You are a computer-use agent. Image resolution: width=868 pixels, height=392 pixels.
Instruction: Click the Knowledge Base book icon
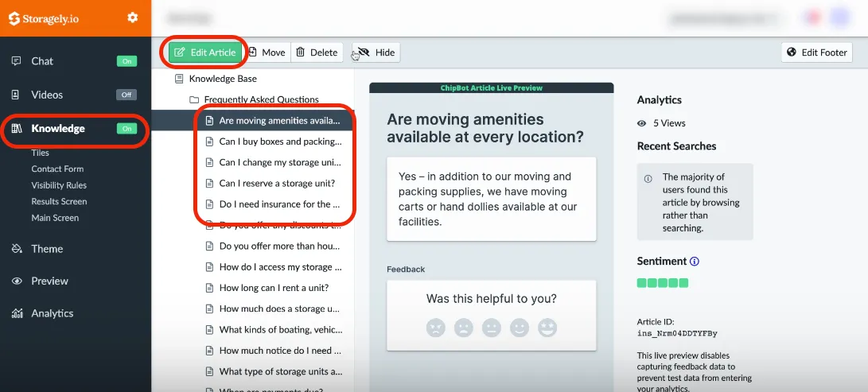179,79
